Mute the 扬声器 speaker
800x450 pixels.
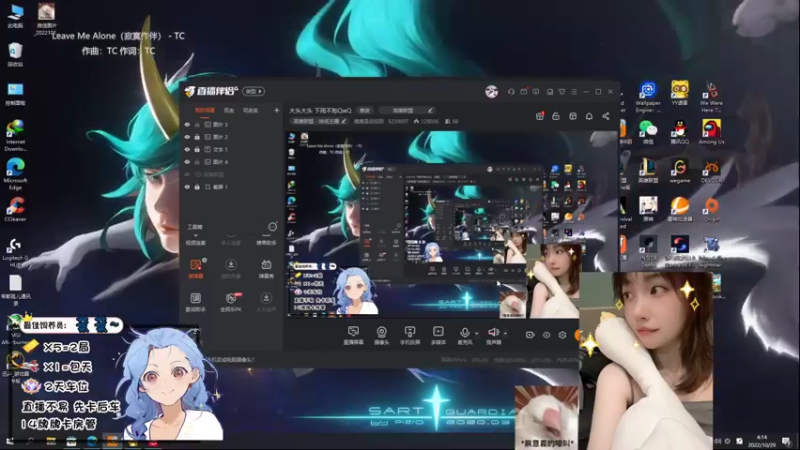tap(493, 336)
